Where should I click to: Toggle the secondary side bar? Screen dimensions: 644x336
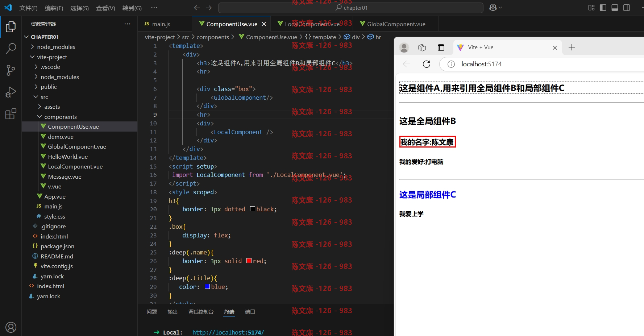(x=627, y=8)
